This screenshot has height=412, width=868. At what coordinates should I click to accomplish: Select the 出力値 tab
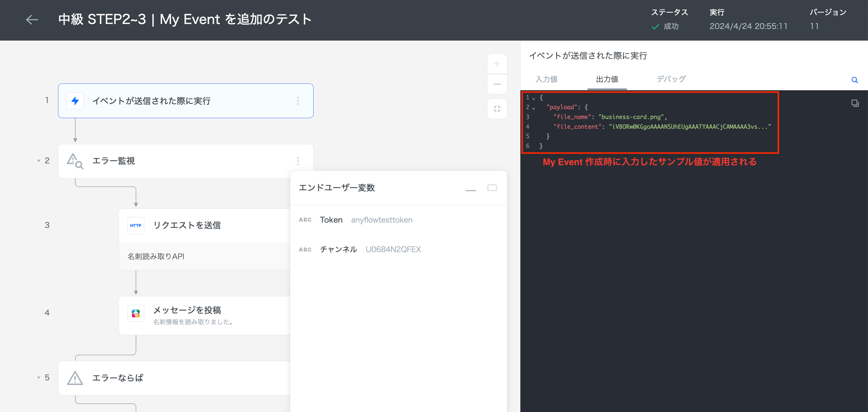[x=607, y=79]
